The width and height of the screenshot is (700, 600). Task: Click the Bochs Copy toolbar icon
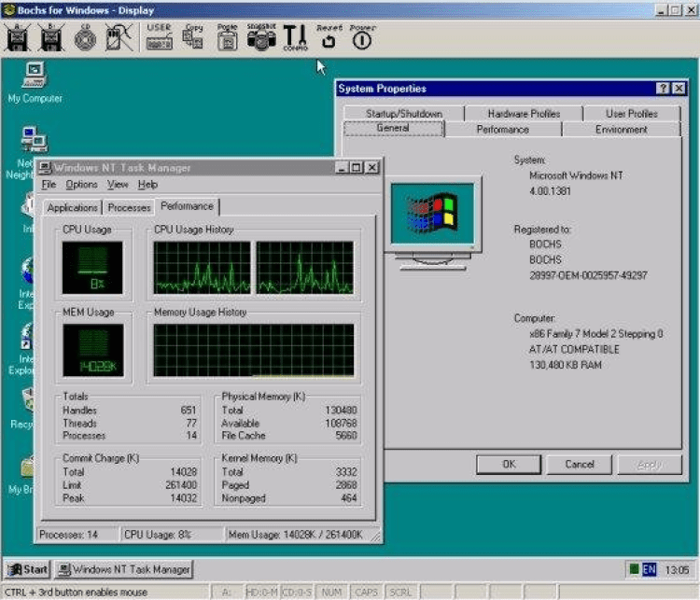click(x=193, y=37)
